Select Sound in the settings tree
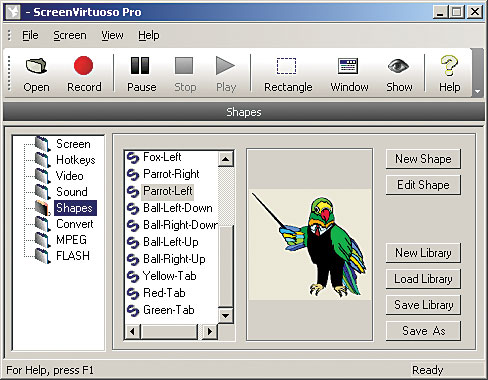The width and height of the screenshot is (488, 380). (72, 192)
